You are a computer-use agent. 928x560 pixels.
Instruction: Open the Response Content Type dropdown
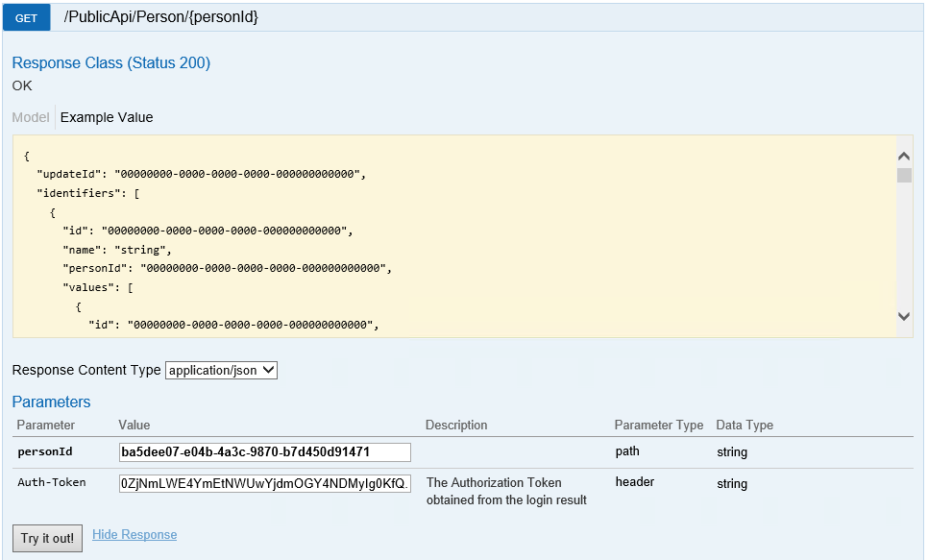click(220, 370)
